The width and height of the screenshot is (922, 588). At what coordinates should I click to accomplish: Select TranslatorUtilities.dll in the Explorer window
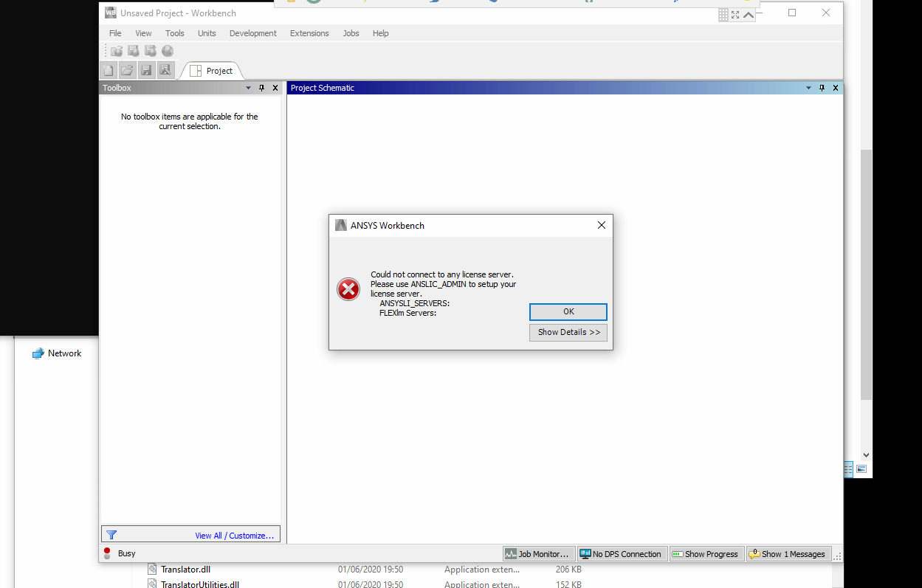coord(199,584)
